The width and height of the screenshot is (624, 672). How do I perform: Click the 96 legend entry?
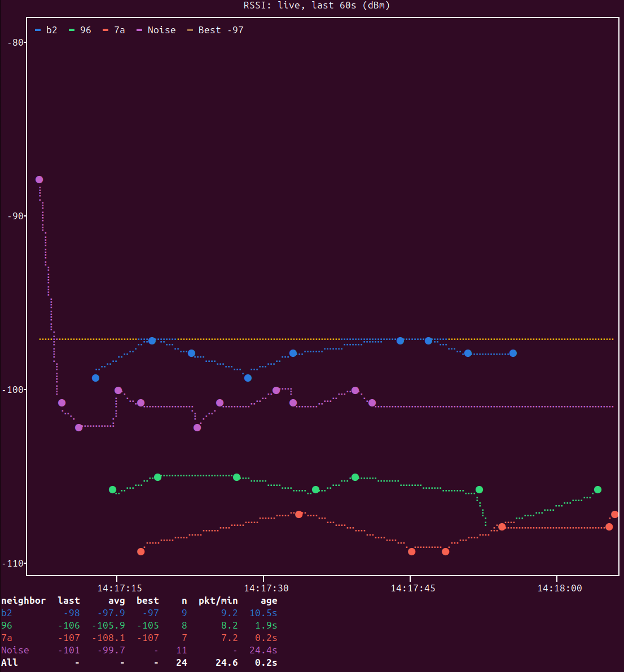click(x=80, y=30)
